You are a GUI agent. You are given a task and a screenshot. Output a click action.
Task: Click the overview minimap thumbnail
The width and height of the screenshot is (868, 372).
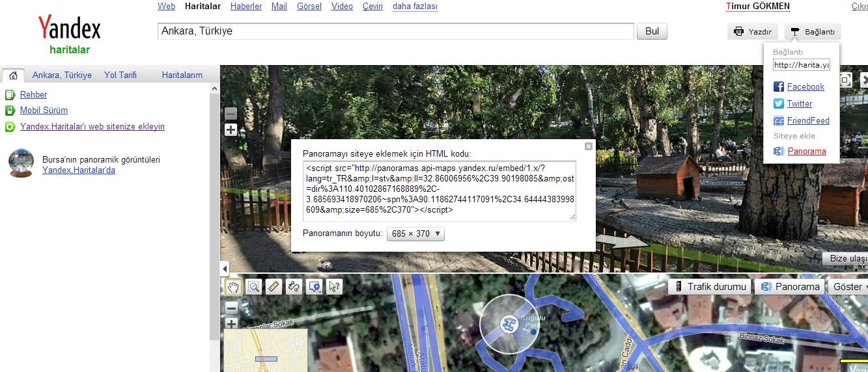click(266, 351)
